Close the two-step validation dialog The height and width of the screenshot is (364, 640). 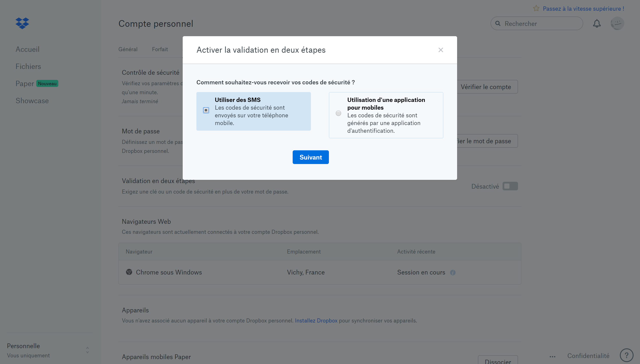click(x=441, y=50)
